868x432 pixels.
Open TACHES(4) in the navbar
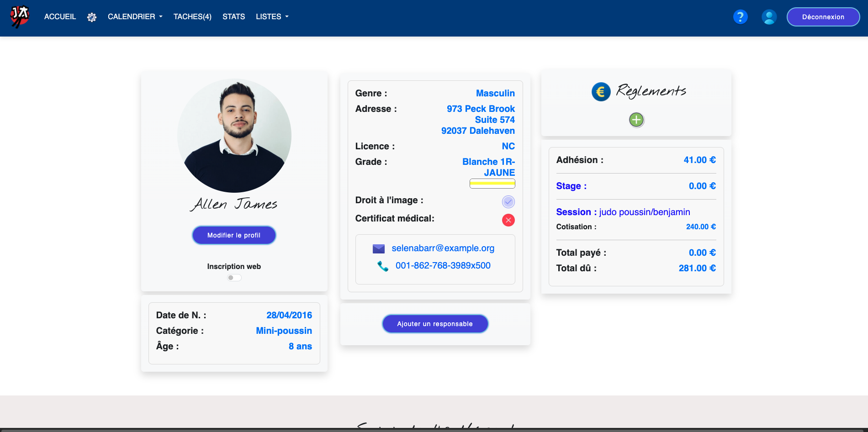[x=192, y=17]
